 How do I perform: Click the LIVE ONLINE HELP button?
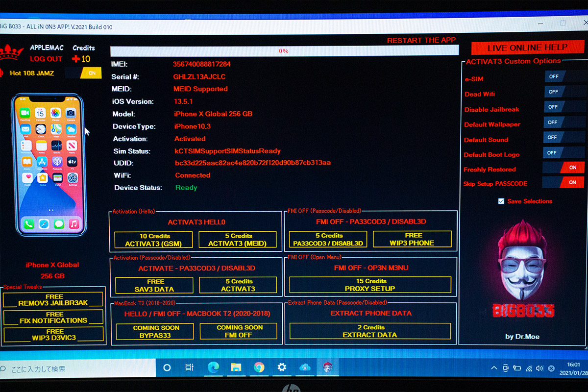[527, 48]
